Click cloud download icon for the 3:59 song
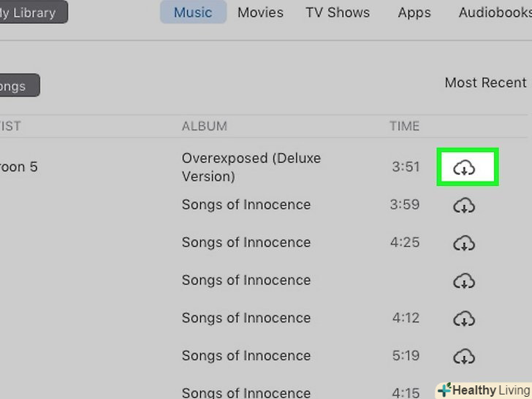The image size is (532, 399). 464,206
